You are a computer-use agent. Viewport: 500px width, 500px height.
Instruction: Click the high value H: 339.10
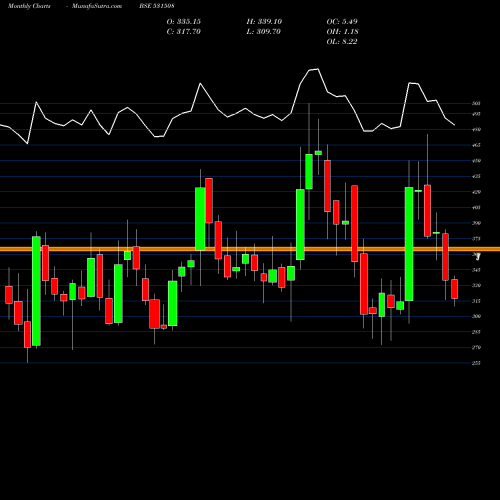[264, 22]
